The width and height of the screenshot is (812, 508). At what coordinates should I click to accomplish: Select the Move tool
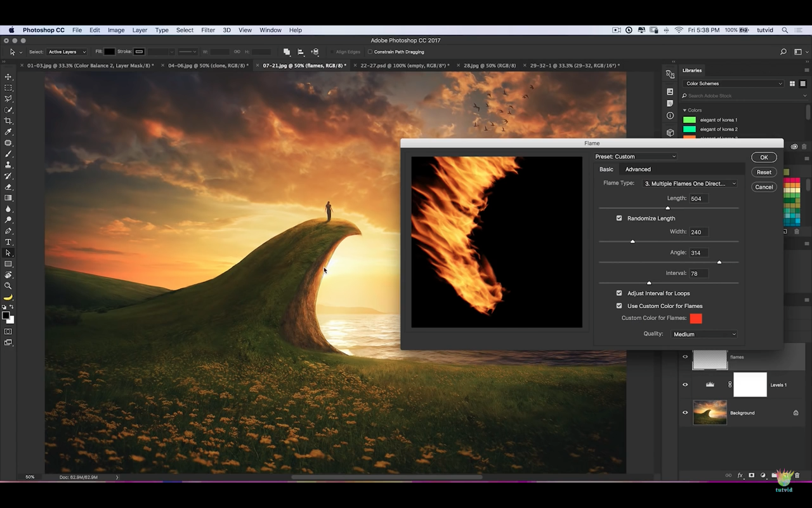(x=8, y=77)
